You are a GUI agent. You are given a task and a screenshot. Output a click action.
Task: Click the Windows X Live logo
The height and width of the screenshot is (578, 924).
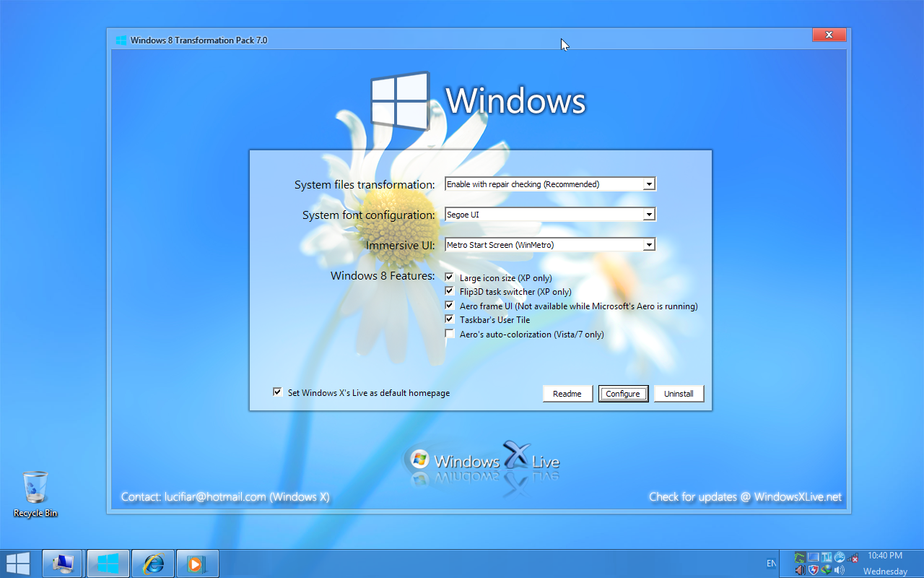click(x=482, y=460)
